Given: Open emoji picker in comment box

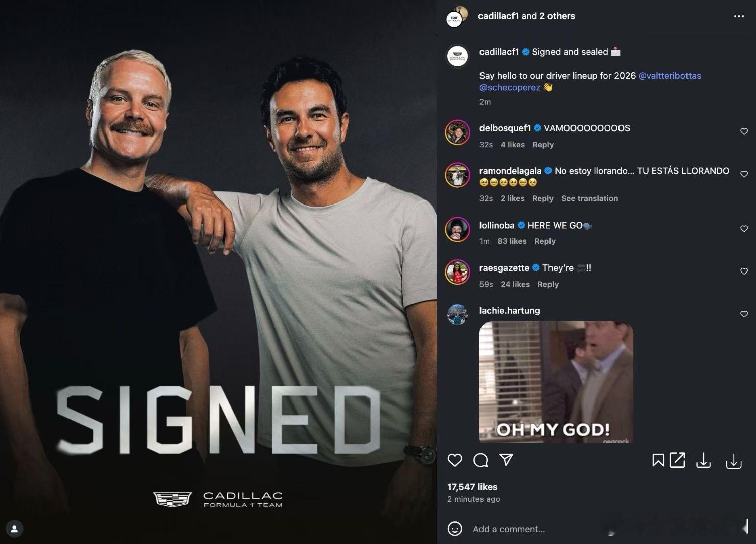Looking at the screenshot, I should pos(455,529).
